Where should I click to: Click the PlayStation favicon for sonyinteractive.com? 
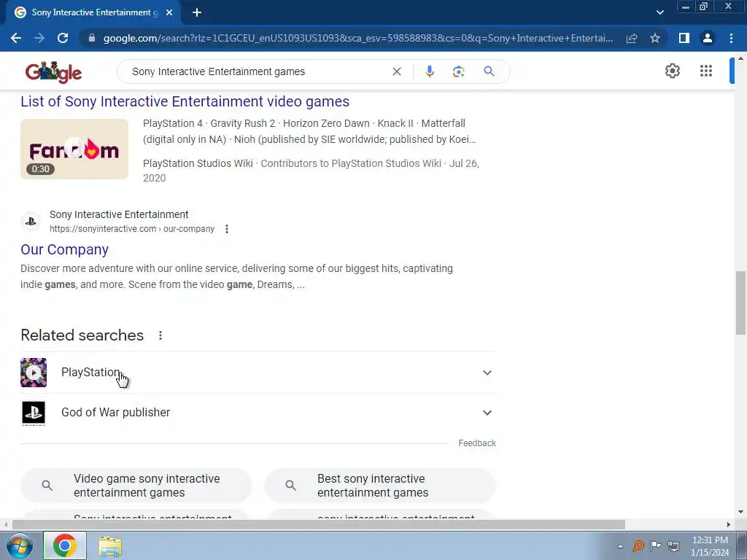point(31,222)
